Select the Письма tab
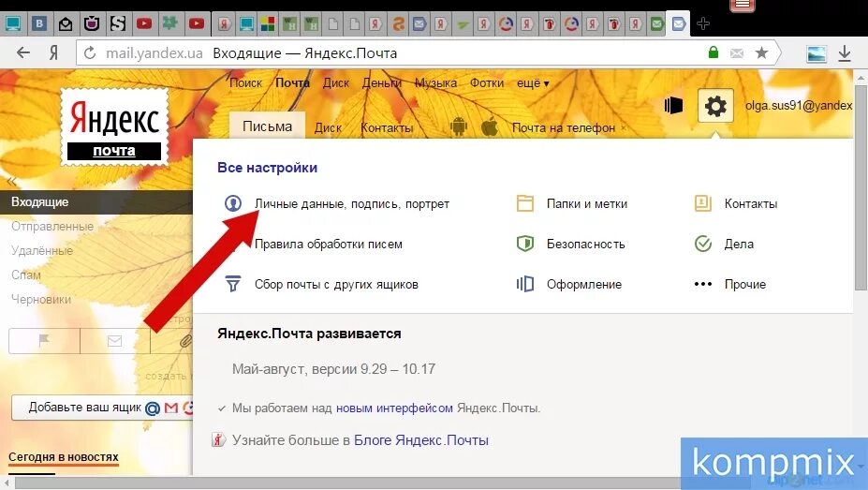The width and height of the screenshot is (868, 490). 268,126
